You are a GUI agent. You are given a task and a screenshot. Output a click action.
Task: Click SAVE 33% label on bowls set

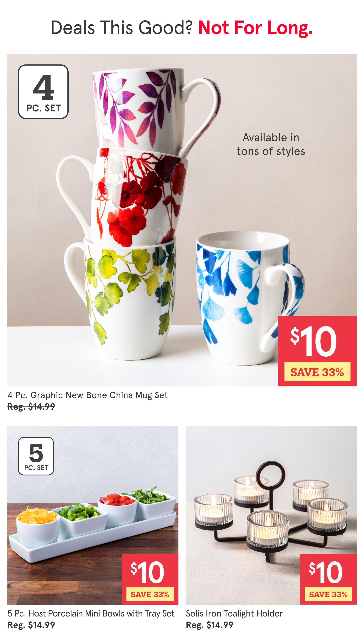click(x=150, y=594)
